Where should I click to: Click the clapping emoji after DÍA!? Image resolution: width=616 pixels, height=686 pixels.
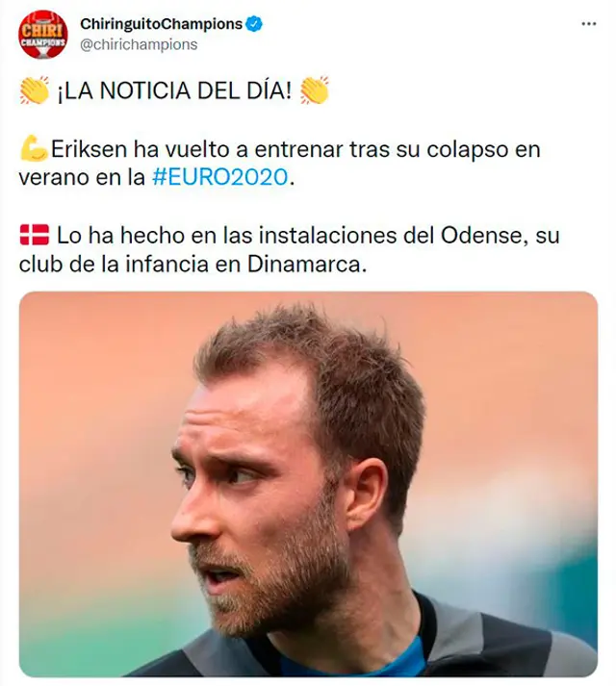[x=315, y=90]
